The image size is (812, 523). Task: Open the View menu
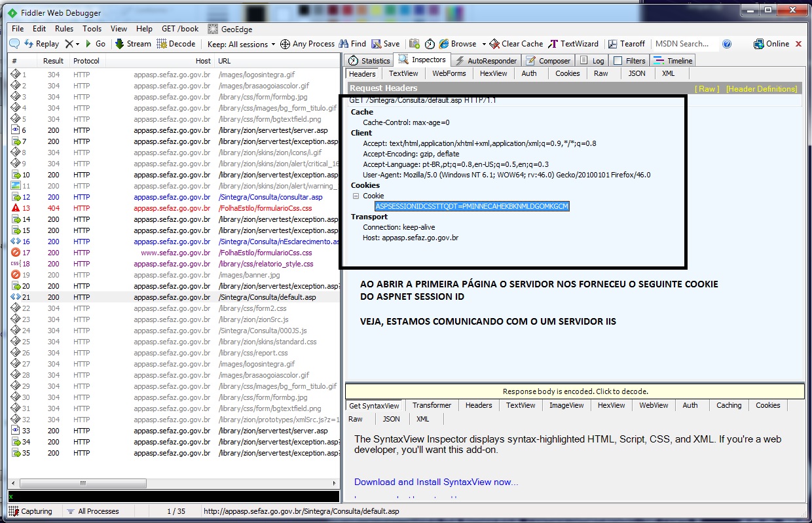coord(119,29)
